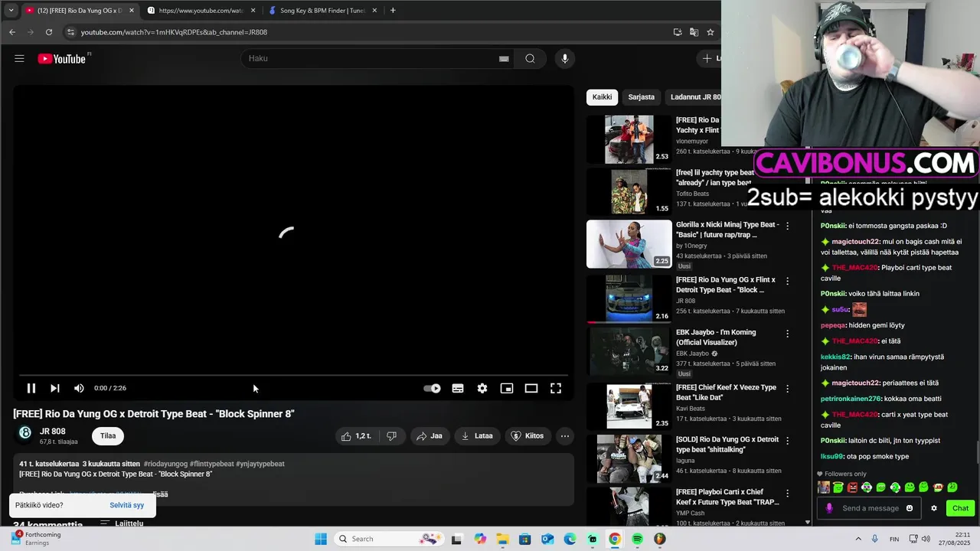Screen dimensions: 980x551
Task: Click the Translate page icon in address bar
Action: [x=694, y=32]
